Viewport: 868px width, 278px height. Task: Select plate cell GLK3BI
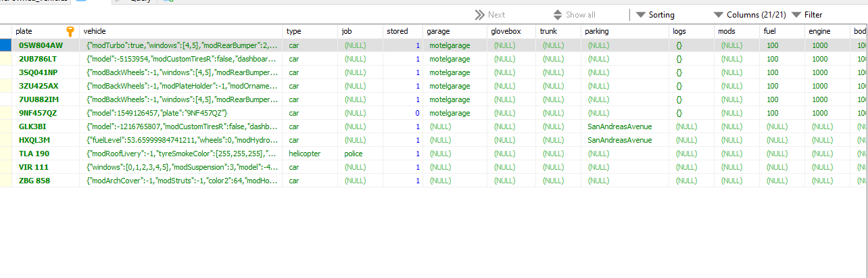point(45,126)
